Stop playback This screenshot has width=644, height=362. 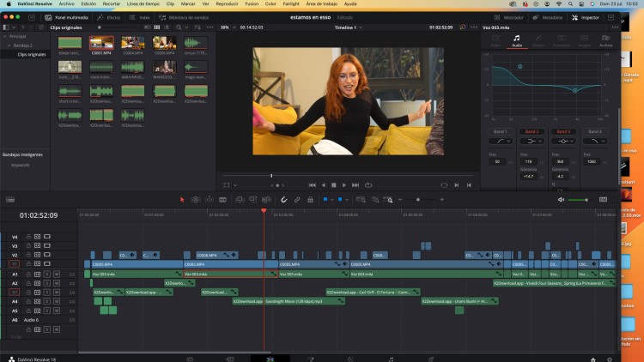click(334, 185)
